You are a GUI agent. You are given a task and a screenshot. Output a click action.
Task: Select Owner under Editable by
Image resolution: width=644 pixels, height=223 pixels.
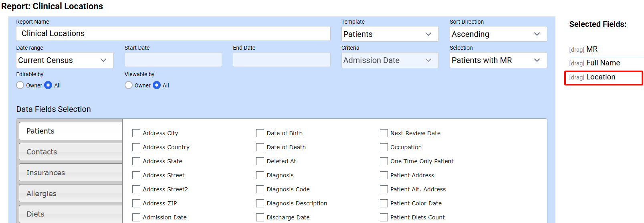tap(20, 85)
